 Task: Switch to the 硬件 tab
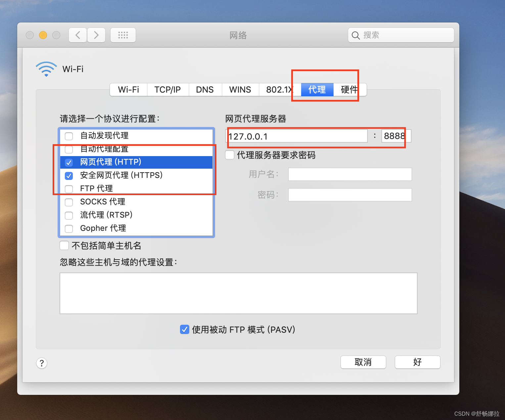click(349, 90)
